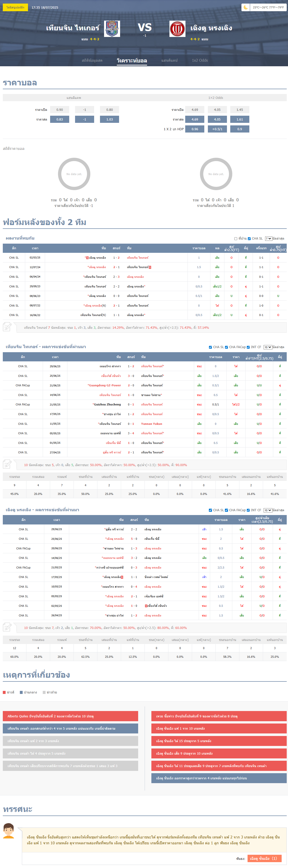Click the opening handicap odds 0.90

click(60, 110)
